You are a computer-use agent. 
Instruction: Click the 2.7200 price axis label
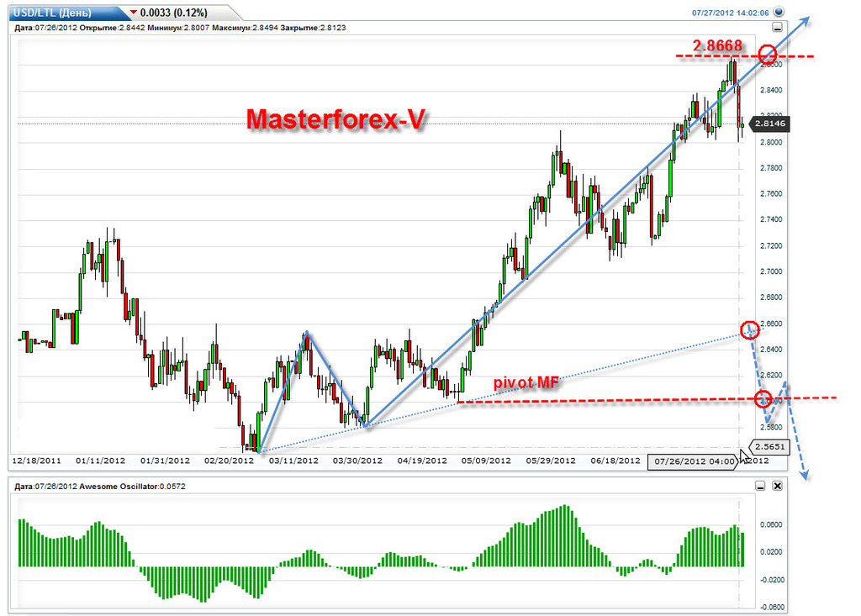pos(771,246)
